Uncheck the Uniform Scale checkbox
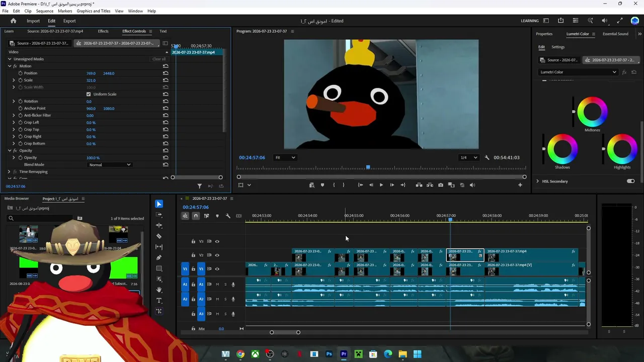Viewport: 644px width, 362px height. [x=89, y=95]
